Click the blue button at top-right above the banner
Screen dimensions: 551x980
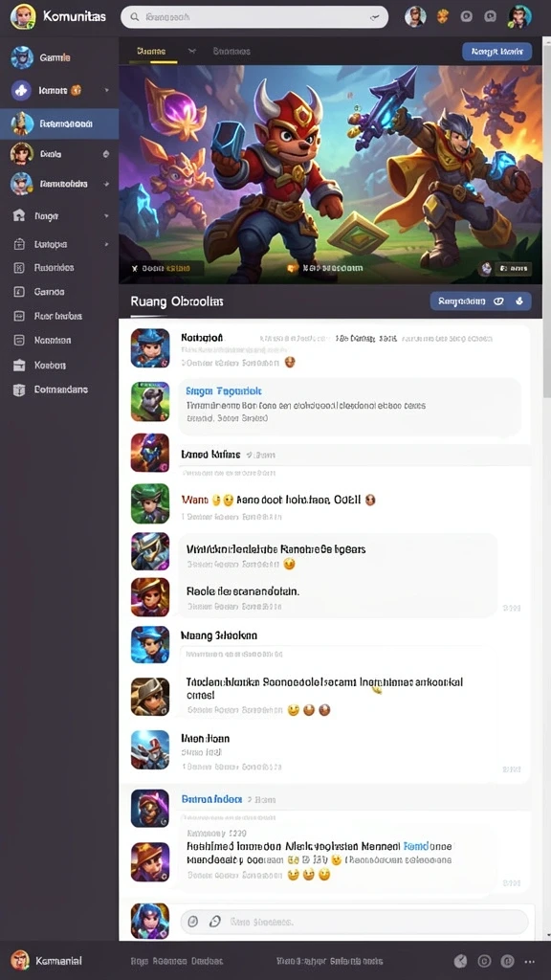point(496,52)
